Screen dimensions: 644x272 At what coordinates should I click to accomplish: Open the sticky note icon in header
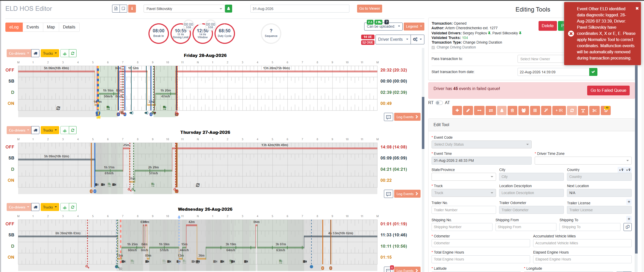click(x=123, y=8)
